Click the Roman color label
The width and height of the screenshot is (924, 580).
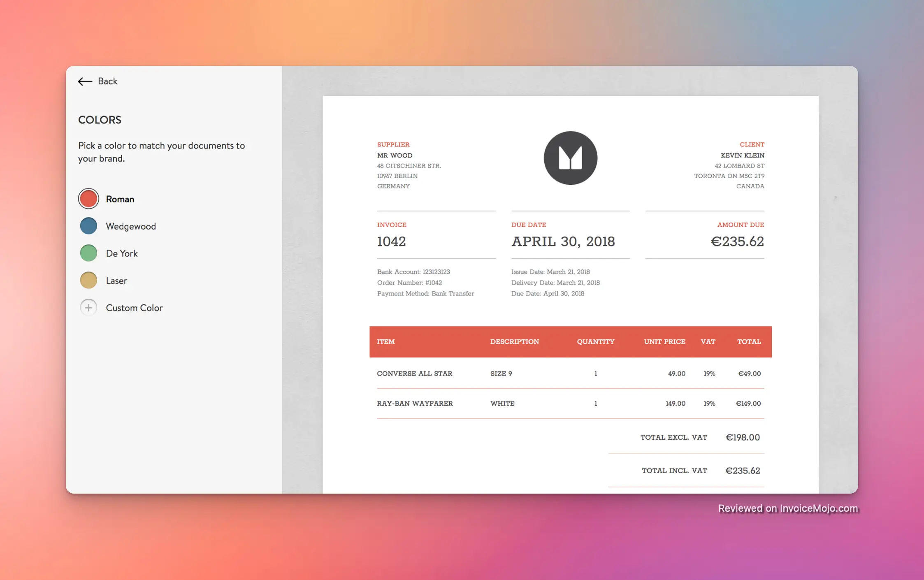tap(120, 199)
